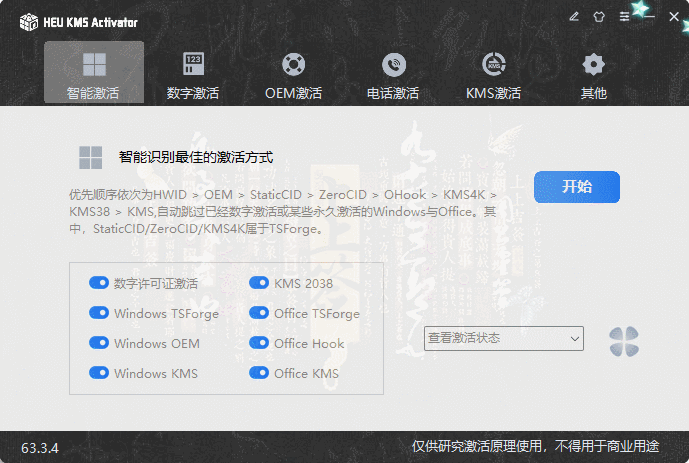Open the skin (shirt) icon in title bar
689x463 pixels.
pos(599,17)
